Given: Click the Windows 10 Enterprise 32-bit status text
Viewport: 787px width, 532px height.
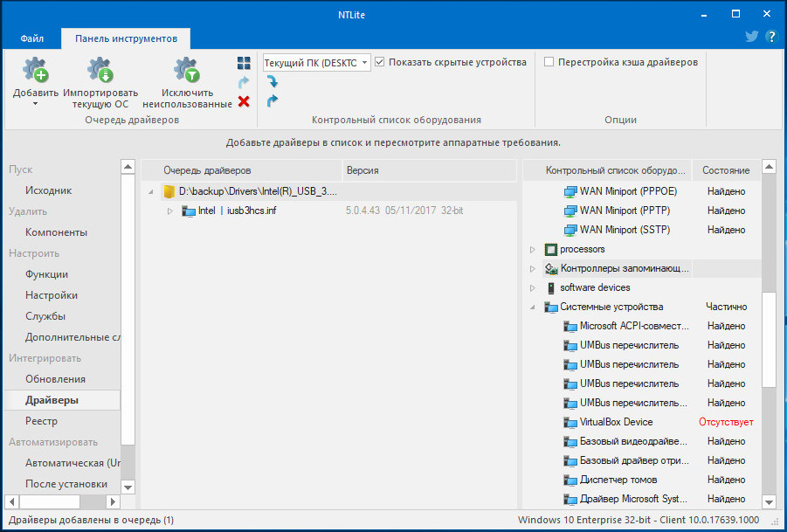Looking at the screenshot, I should click(x=639, y=521).
